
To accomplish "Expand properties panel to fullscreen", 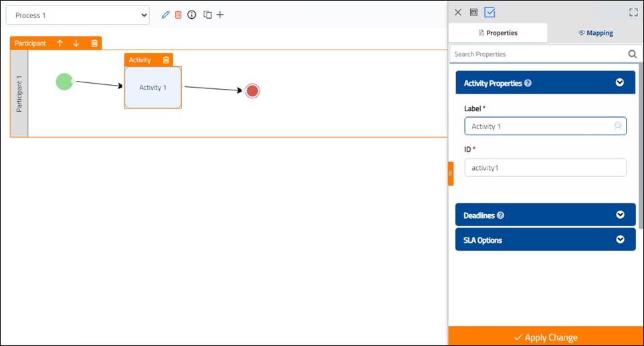I will (x=633, y=12).
